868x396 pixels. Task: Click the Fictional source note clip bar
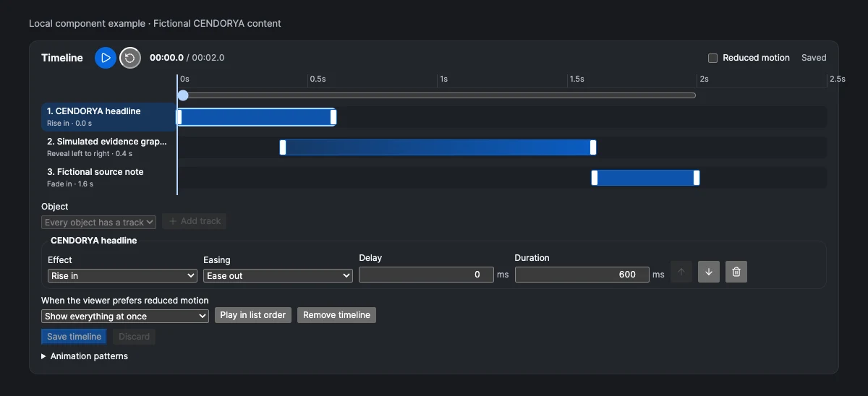645,178
